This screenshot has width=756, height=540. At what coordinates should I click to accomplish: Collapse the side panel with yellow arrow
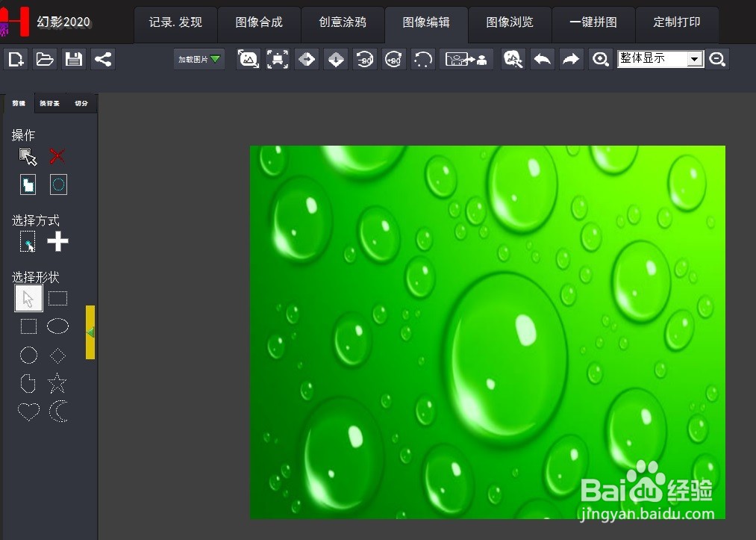(90, 332)
